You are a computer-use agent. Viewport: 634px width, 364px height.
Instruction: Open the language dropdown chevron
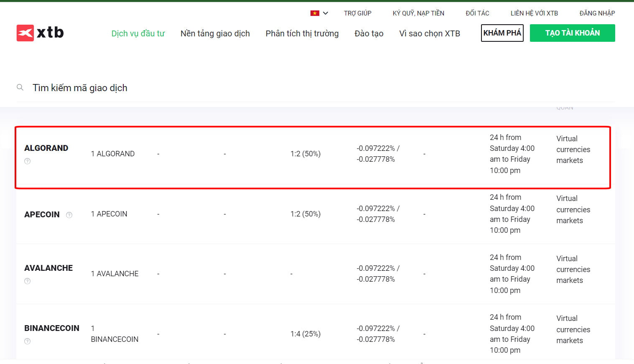click(326, 13)
